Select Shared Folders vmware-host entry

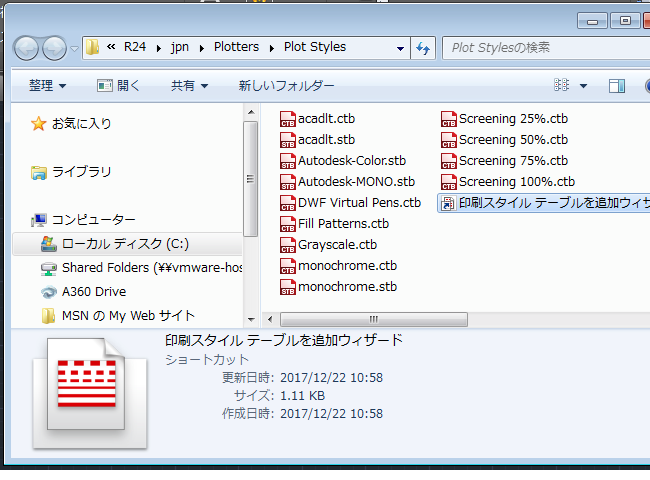click(152, 268)
